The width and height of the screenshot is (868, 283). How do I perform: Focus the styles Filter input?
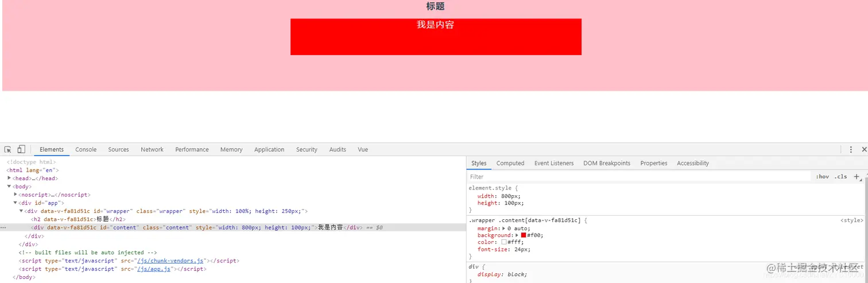tap(639, 177)
